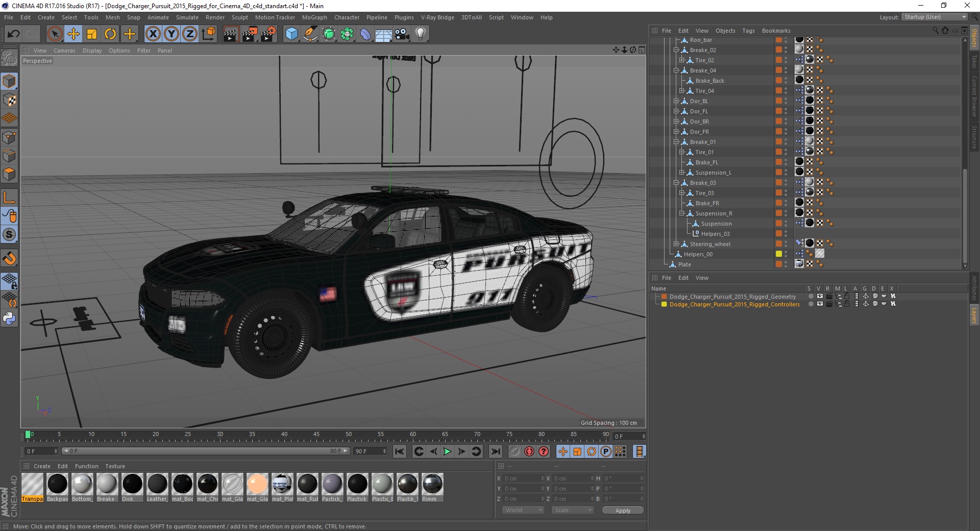Select the Helpers_00 object

point(698,254)
